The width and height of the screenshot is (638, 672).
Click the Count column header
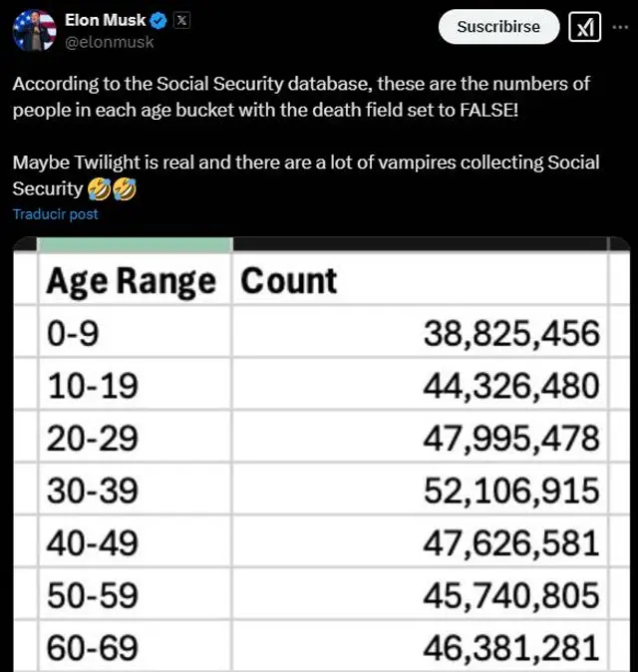(x=289, y=281)
